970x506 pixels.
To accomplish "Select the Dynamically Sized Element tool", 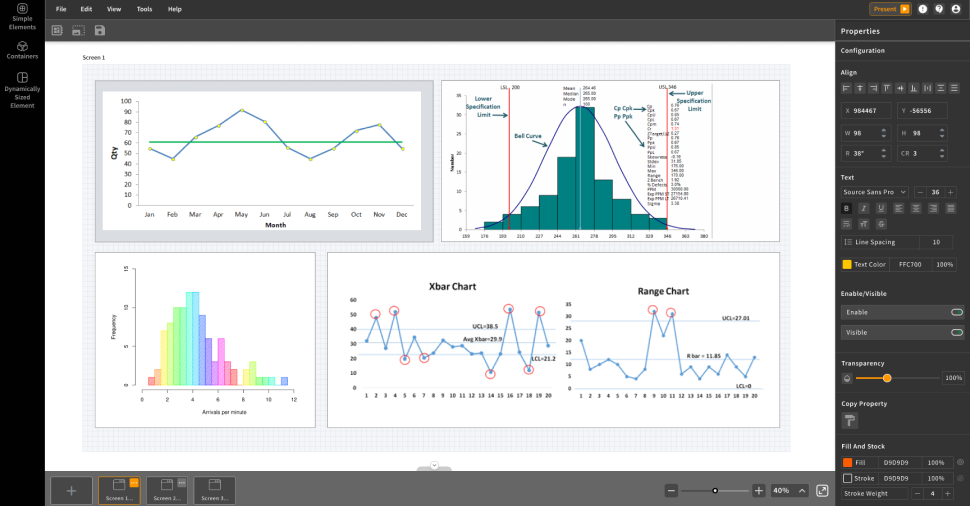I will [22, 88].
